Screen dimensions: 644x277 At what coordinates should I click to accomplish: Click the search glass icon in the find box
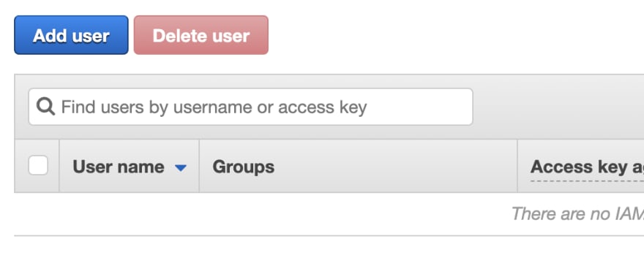(45, 107)
